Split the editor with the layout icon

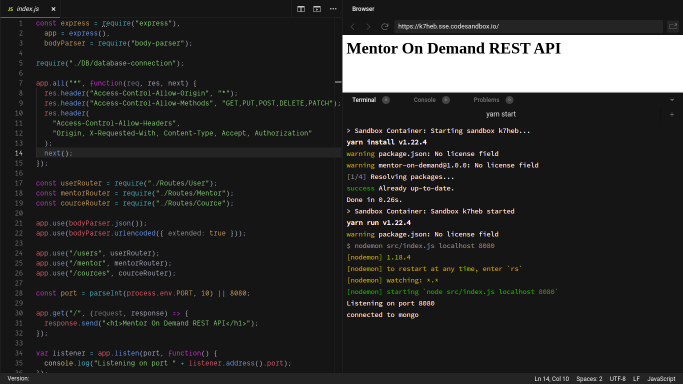click(x=301, y=9)
